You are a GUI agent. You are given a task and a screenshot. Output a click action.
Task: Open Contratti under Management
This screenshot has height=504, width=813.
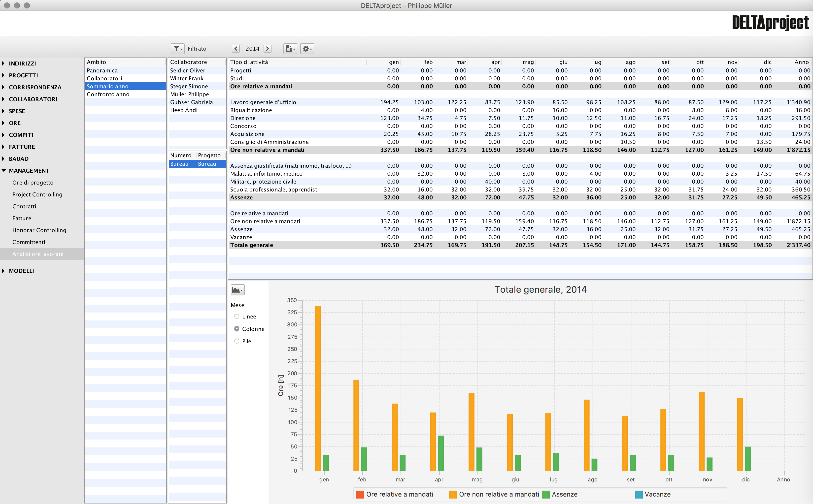click(x=24, y=206)
